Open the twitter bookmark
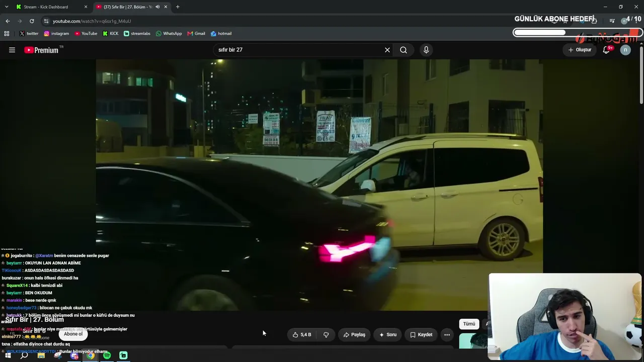644x362 pixels. [x=29, y=34]
